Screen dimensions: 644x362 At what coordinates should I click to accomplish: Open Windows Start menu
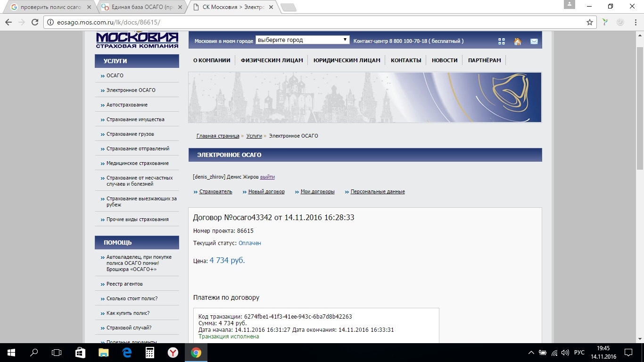(11, 353)
